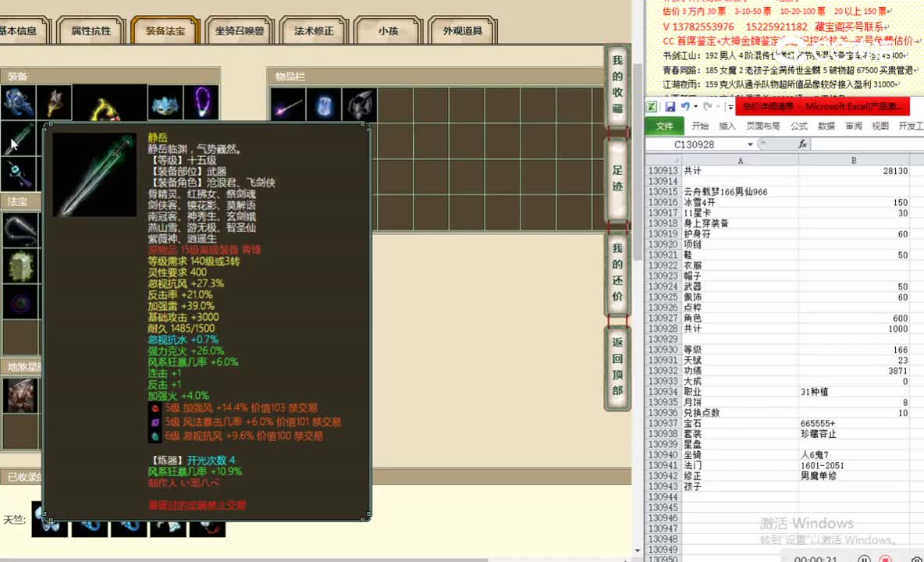Image resolution: width=924 pixels, height=562 pixels.
Task: Select the blue mask equipment icon
Action: coord(165,102)
